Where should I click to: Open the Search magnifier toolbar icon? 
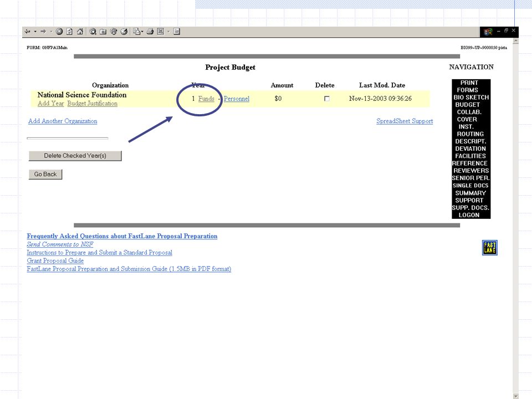click(93, 32)
